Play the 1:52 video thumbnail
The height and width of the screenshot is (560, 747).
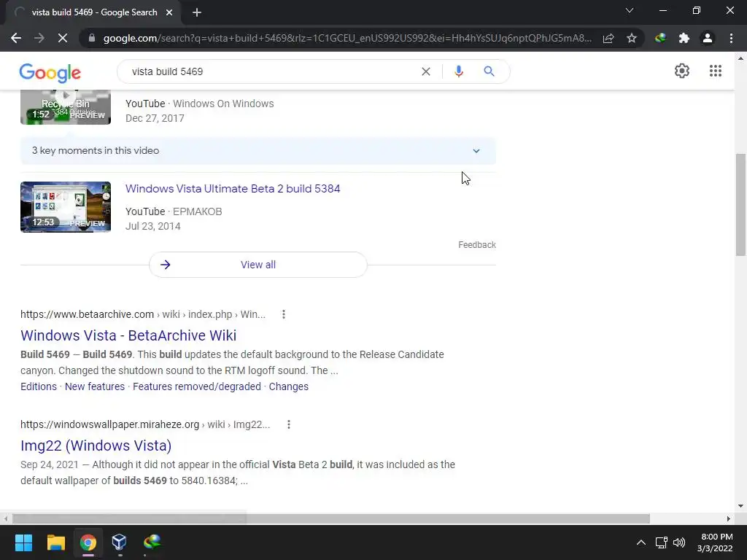pos(66,107)
